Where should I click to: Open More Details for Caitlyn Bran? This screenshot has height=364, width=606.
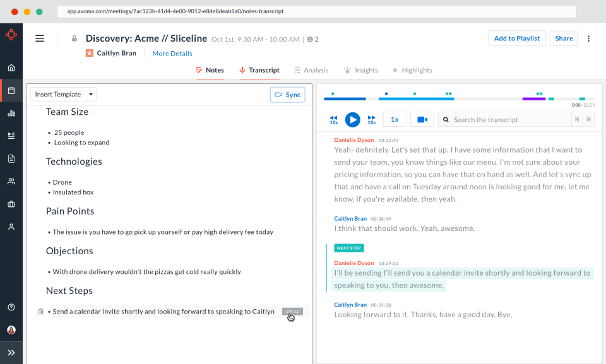coord(172,53)
